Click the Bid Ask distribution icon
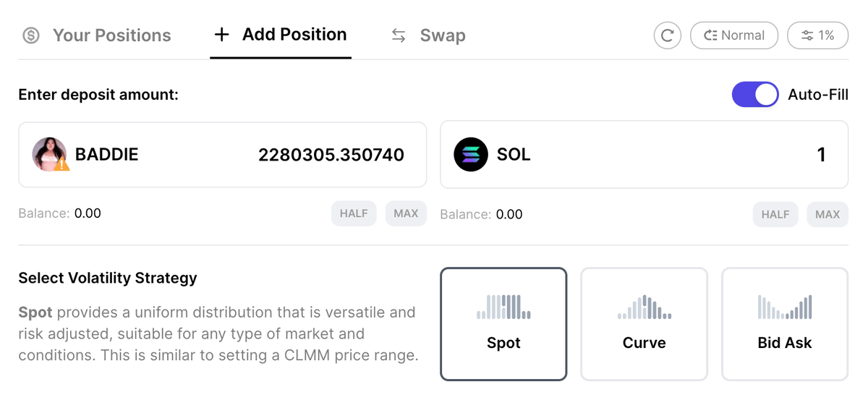The image size is (868, 400). point(785,307)
